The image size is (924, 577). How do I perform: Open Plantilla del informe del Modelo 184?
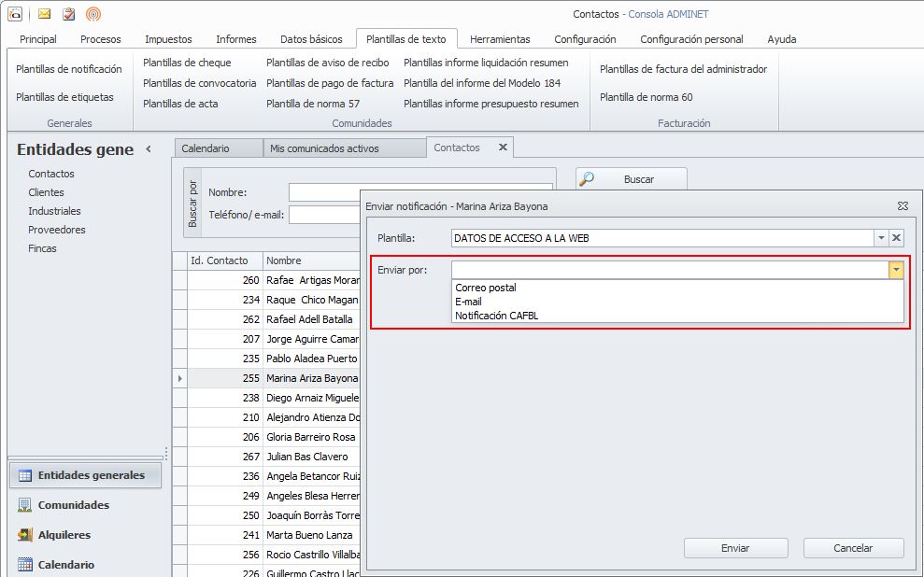(x=482, y=83)
